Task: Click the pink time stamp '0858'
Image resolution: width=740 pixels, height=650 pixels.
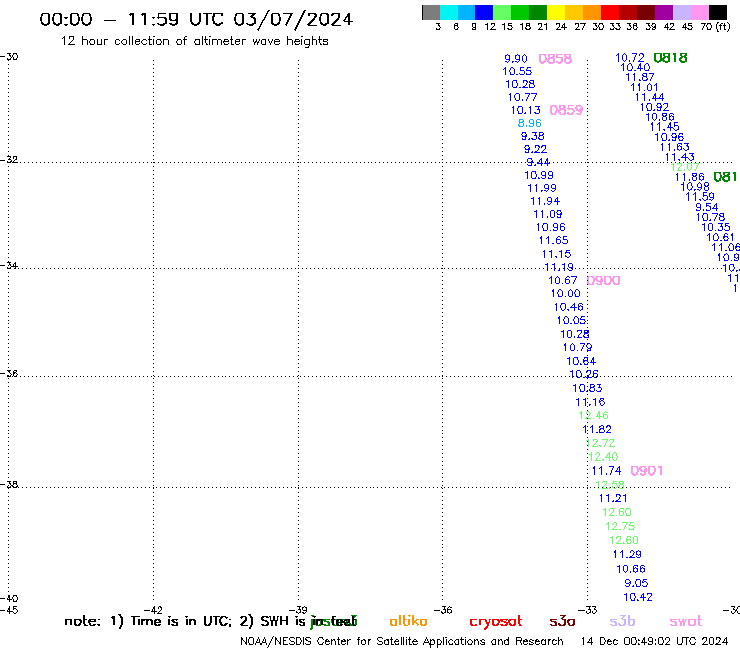Action: pyautogui.click(x=555, y=59)
